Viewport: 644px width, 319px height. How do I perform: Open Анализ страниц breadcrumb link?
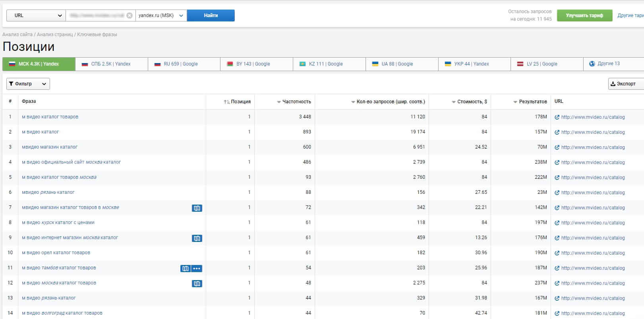point(55,35)
